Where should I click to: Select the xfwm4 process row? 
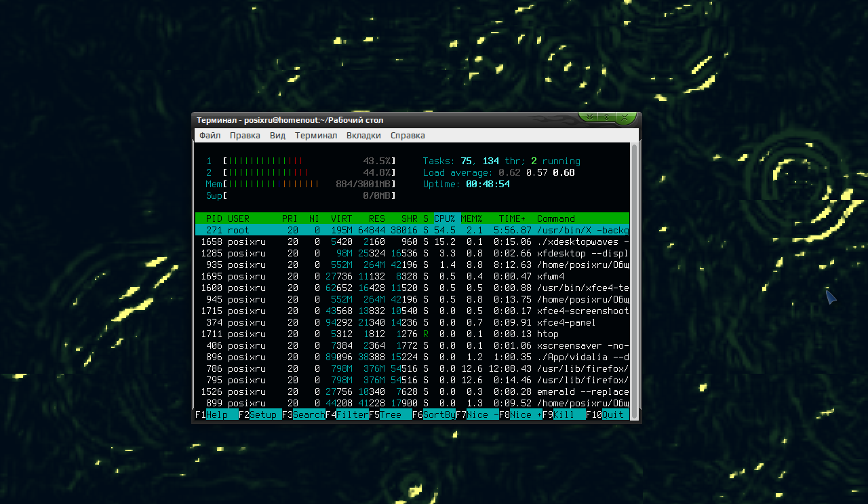[412, 276]
